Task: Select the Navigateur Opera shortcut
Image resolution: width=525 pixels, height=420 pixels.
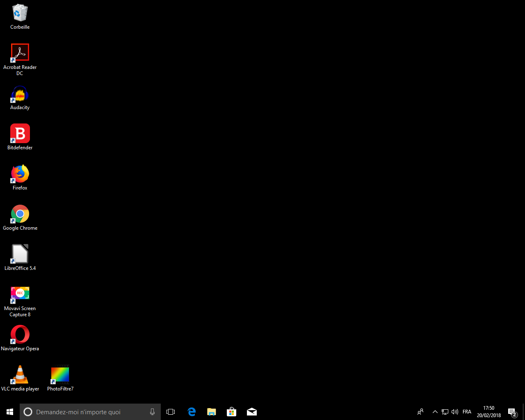Action: pos(20,338)
